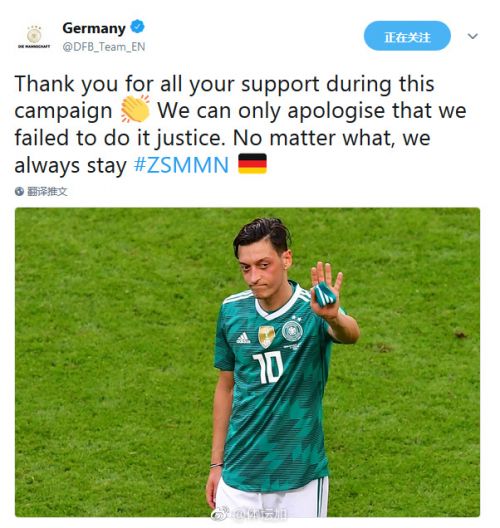Click the Weibo watermark logo on photo
The image size is (500, 528).
click(219, 514)
